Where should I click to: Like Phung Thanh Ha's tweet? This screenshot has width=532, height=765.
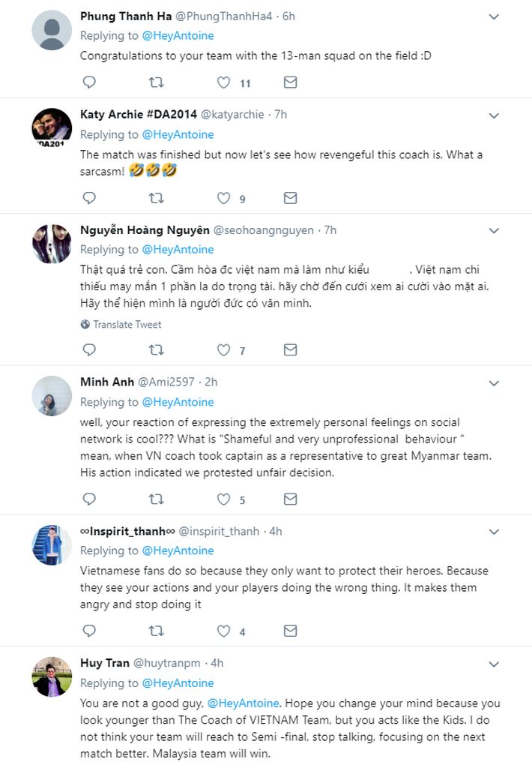(x=223, y=82)
